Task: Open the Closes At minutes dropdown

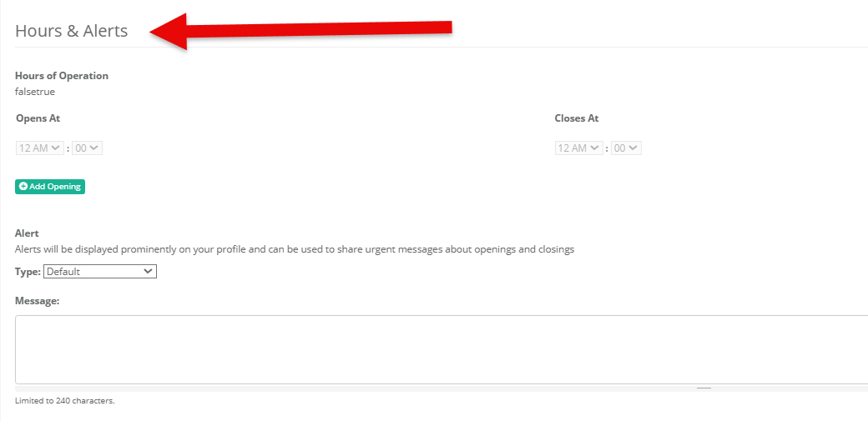Action: [626, 148]
